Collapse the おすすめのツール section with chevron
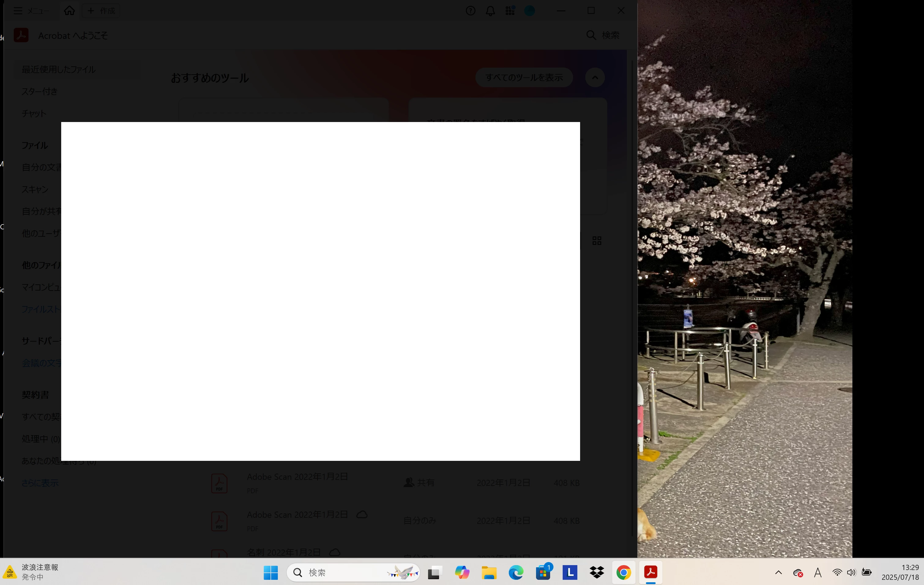 pyautogui.click(x=595, y=77)
